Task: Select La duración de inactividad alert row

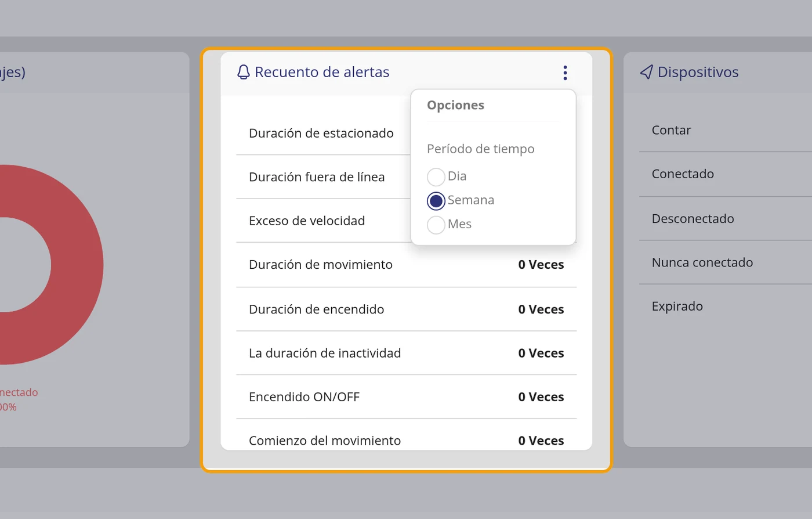Action: [407, 353]
